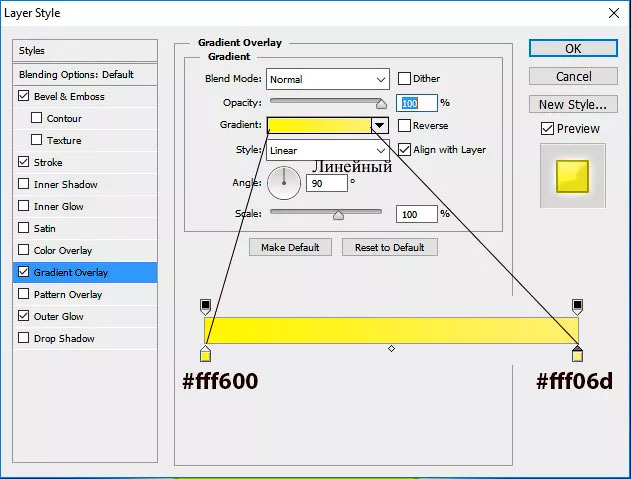This screenshot has width=631, height=479.
Task: Click the New Style... button
Action: (x=573, y=104)
